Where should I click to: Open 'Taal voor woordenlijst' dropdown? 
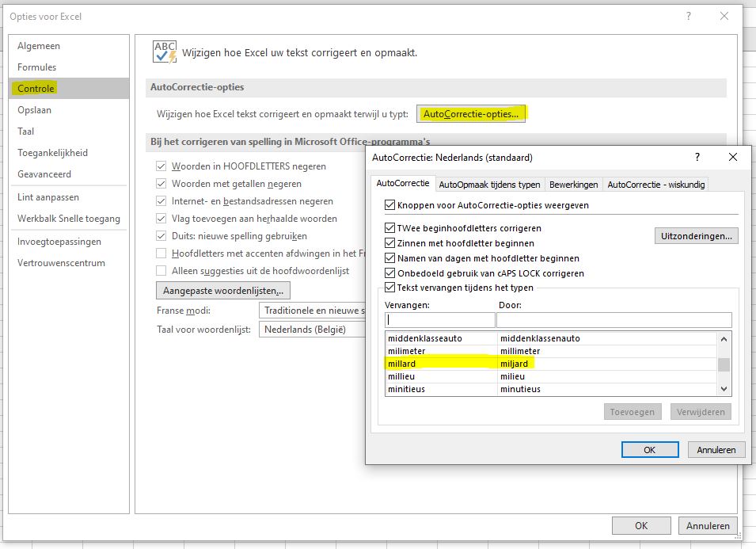tap(312, 330)
